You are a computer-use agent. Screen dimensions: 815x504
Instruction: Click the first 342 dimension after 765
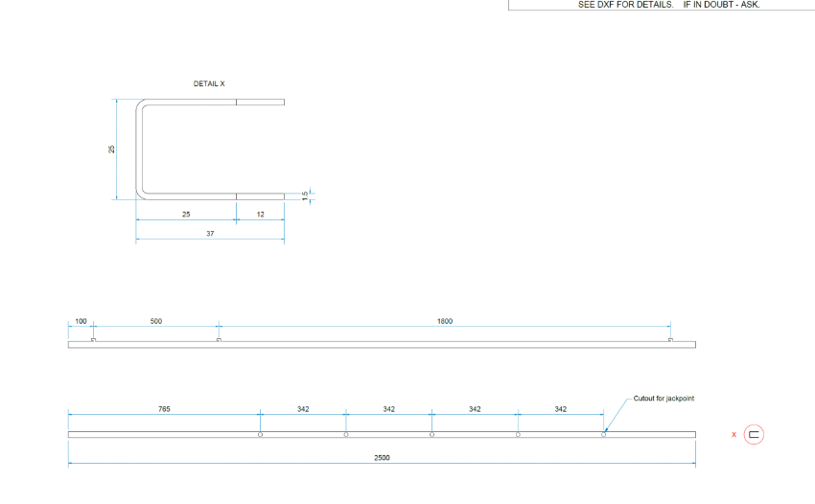tap(303, 409)
